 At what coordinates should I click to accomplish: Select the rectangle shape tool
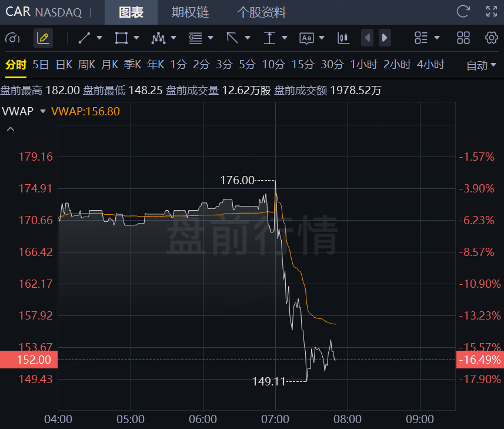[122, 38]
